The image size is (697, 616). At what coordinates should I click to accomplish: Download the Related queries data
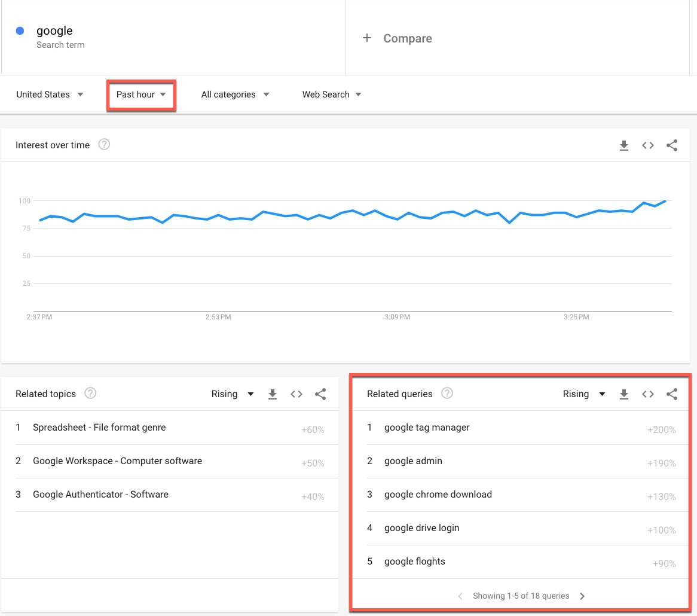coord(623,394)
